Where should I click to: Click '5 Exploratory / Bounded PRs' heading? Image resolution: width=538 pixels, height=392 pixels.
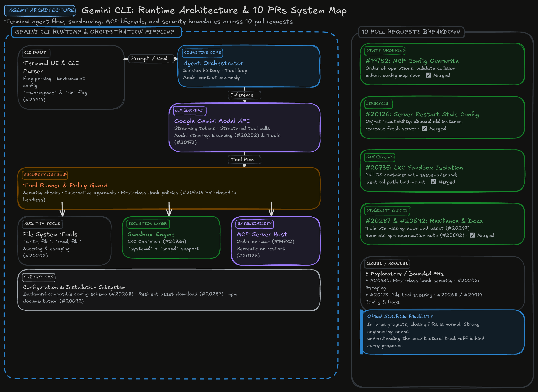point(405,274)
